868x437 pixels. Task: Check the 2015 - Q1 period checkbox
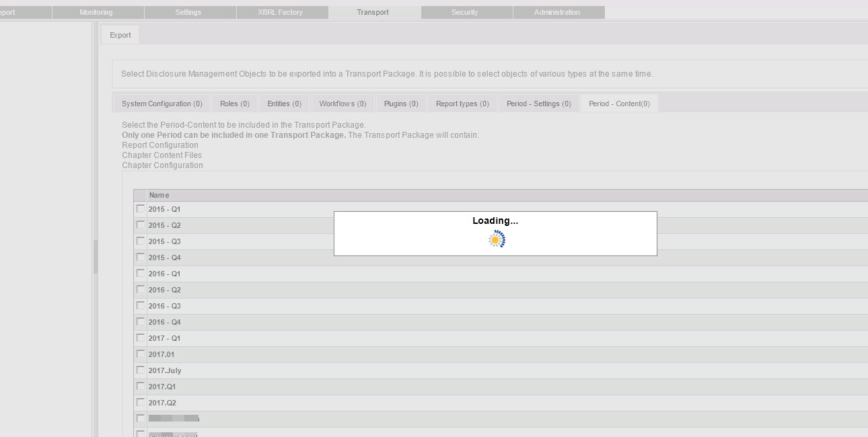click(140, 208)
